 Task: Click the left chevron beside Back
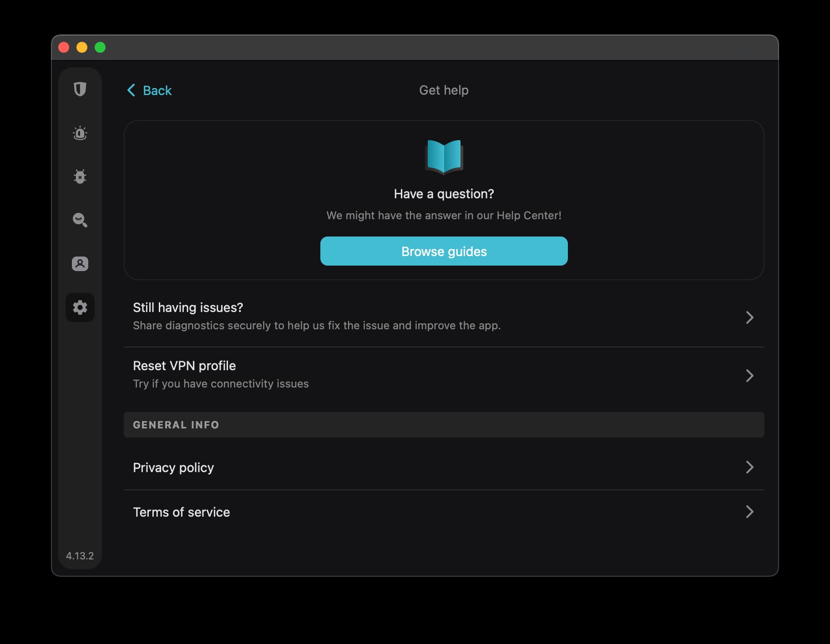[131, 90]
